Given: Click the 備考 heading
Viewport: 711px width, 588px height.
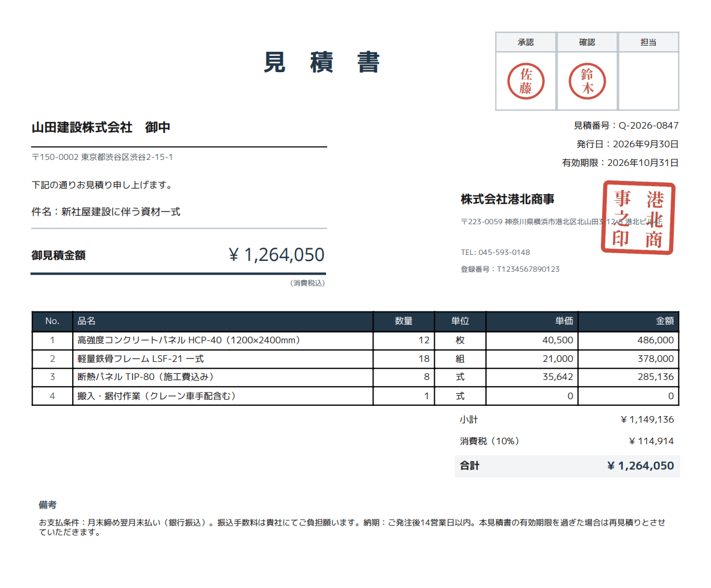Looking at the screenshot, I should (48, 504).
